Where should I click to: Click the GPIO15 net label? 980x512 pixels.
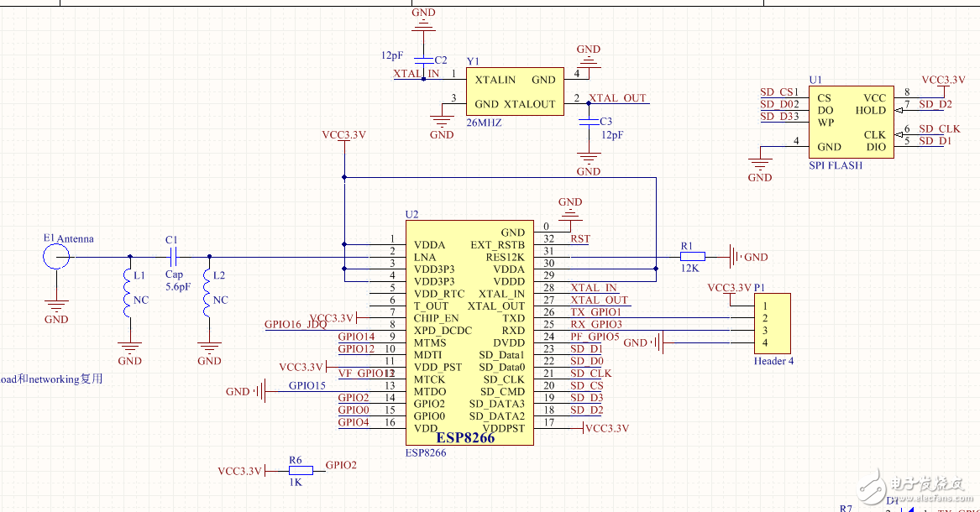307,386
